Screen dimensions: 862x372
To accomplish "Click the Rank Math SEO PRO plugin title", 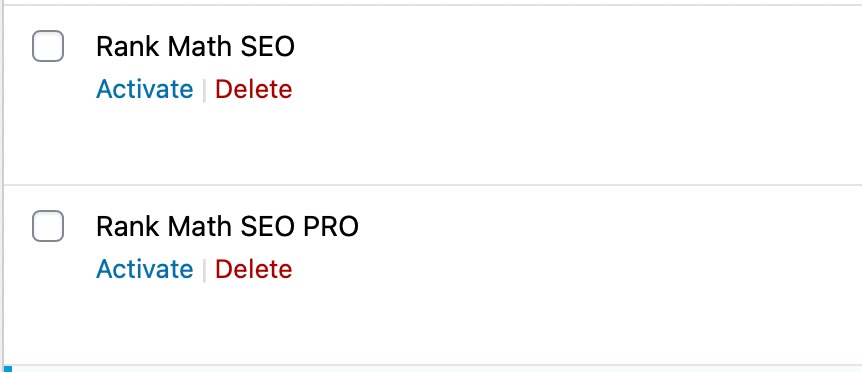I will pyautogui.click(x=227, y=226).
